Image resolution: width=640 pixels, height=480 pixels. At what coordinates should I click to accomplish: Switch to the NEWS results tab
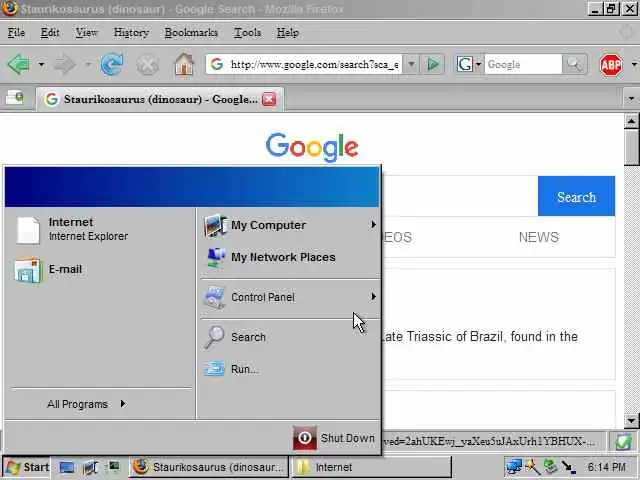tap(538, 237)
